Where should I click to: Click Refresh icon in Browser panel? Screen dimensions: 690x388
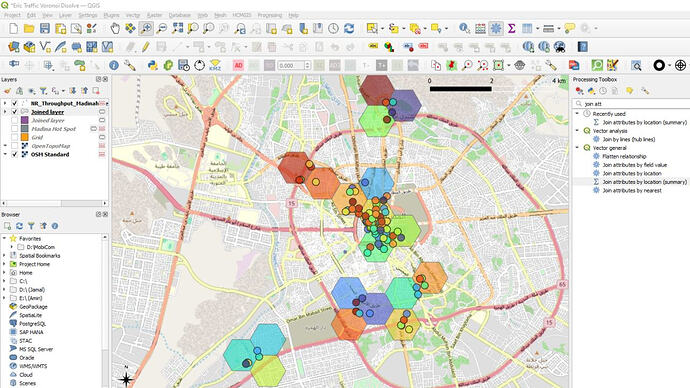point(19,226)
